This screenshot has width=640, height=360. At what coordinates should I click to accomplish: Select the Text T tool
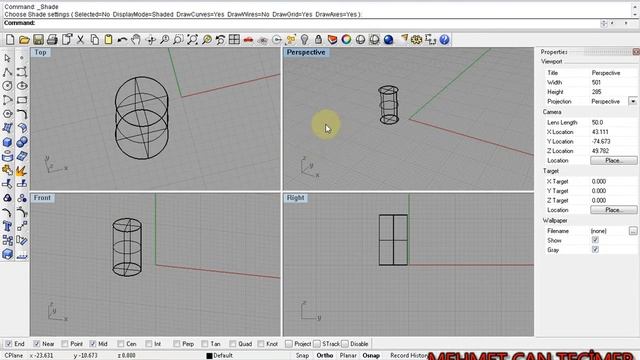[x=7, y=226]
